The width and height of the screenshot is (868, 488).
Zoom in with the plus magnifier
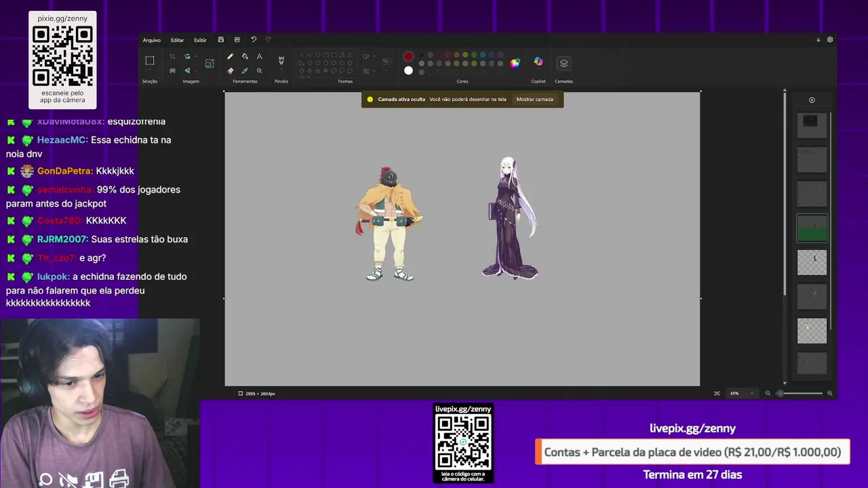click(829, 393)
